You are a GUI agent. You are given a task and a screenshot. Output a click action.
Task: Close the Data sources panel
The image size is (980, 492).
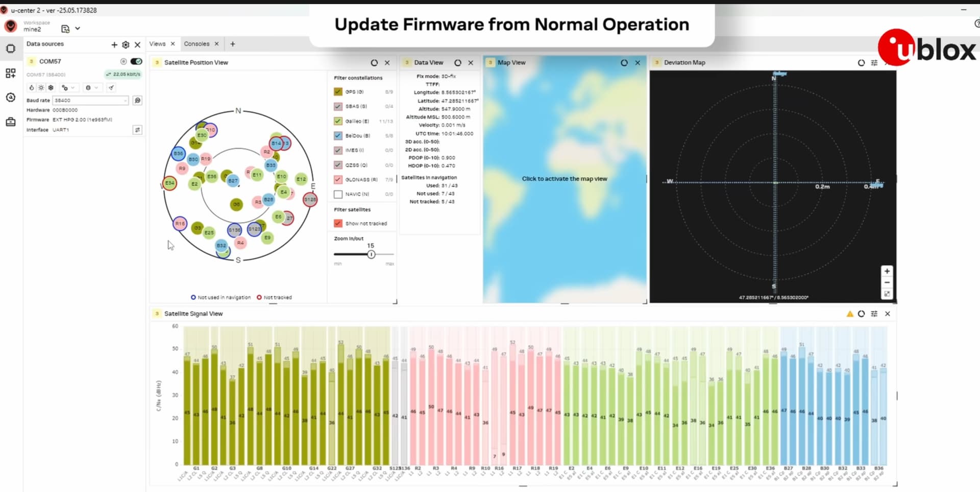point(137,44)
